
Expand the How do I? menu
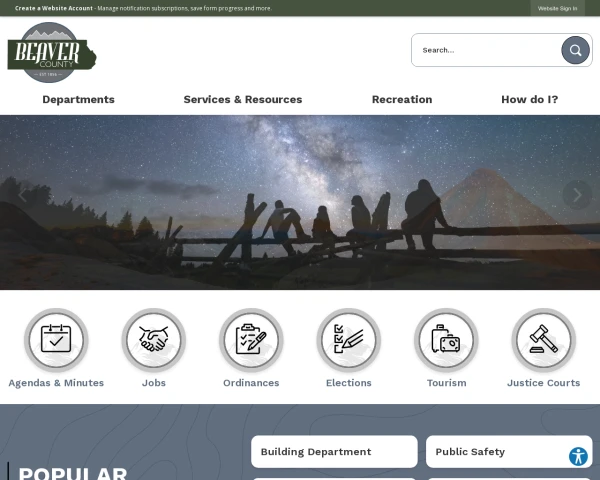click(529, 99)
